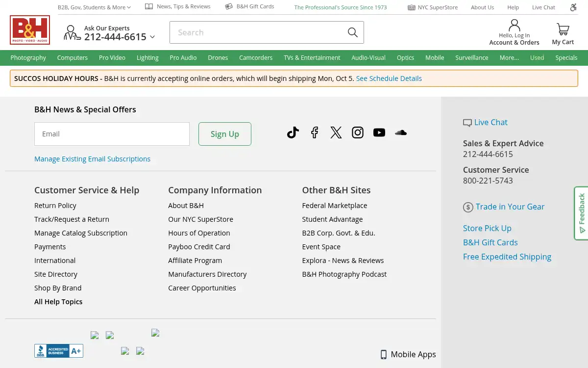Open the Federal Marketplace link
This screenshot has width=588, height=368.
(335, 206)
